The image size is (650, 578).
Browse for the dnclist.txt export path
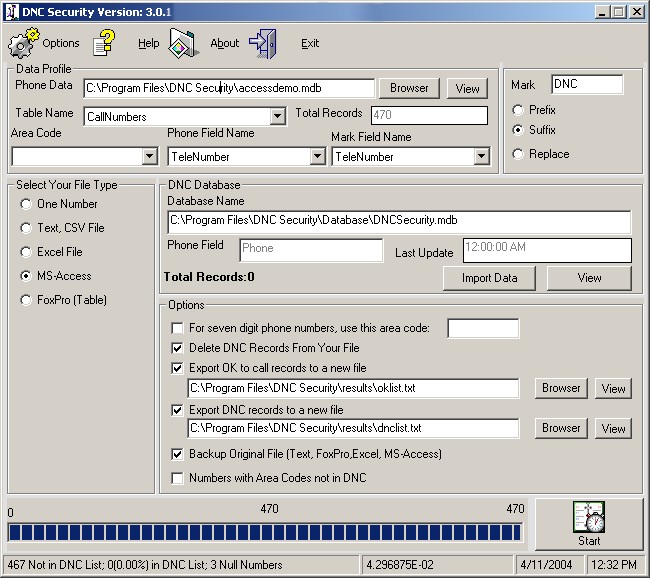[561, 428]
